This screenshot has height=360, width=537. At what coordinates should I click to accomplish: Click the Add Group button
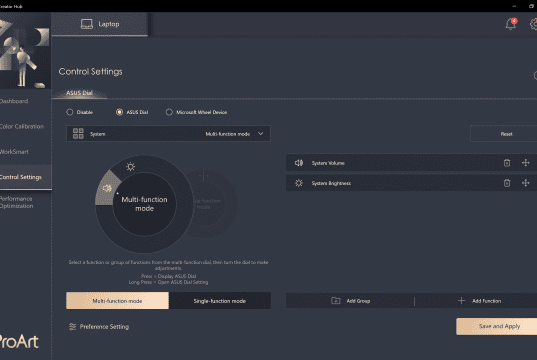[351, 301]
